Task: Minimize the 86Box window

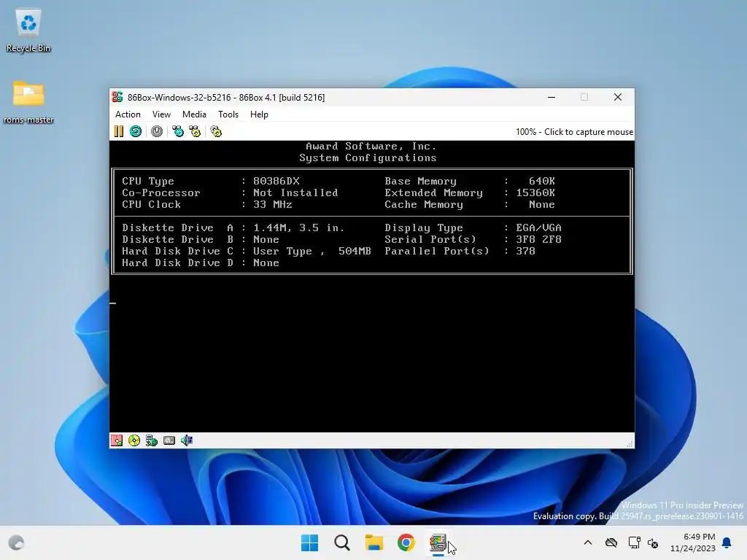Action: click(551, 97)
